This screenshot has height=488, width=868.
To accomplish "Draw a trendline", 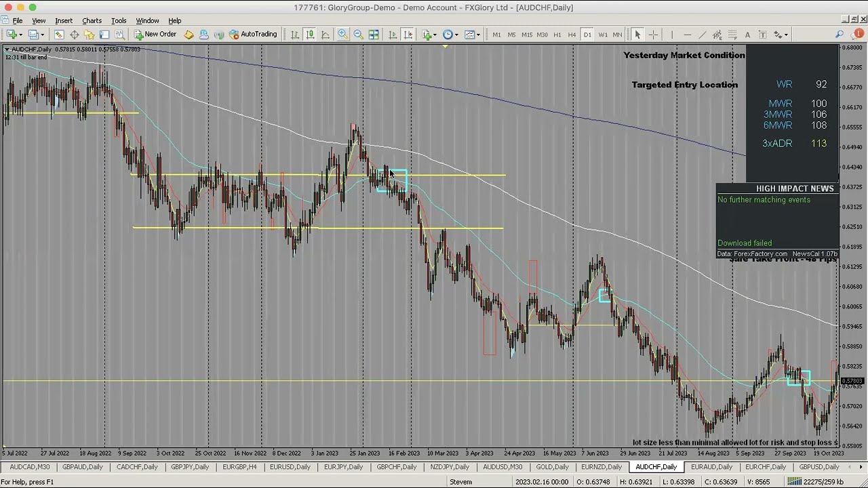I will 703,35.
